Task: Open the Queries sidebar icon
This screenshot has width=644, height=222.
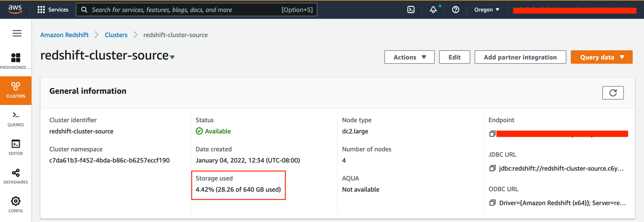Action: click(x=16, y=119)
